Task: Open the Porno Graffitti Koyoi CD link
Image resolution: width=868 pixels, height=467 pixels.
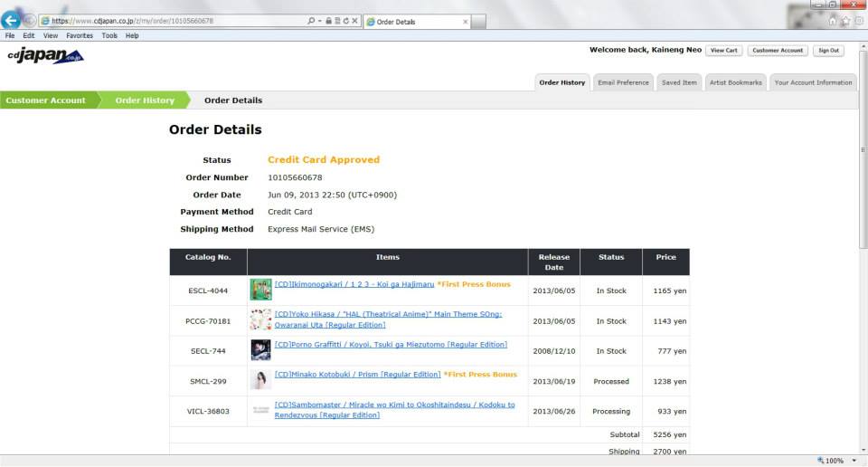Action: [x=391, y=345]
